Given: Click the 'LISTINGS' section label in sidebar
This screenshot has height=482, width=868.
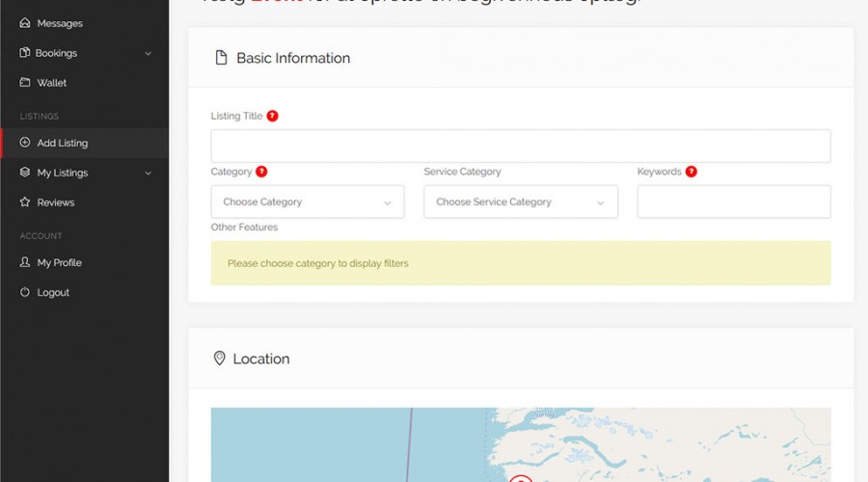Looking at the screenshot, I should [40, 117].
